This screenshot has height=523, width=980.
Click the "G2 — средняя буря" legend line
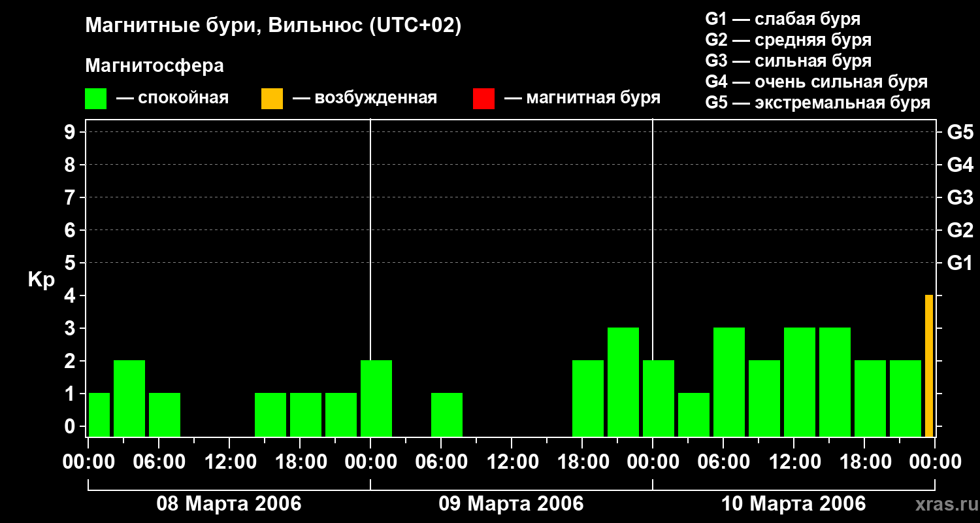[788, 40]
